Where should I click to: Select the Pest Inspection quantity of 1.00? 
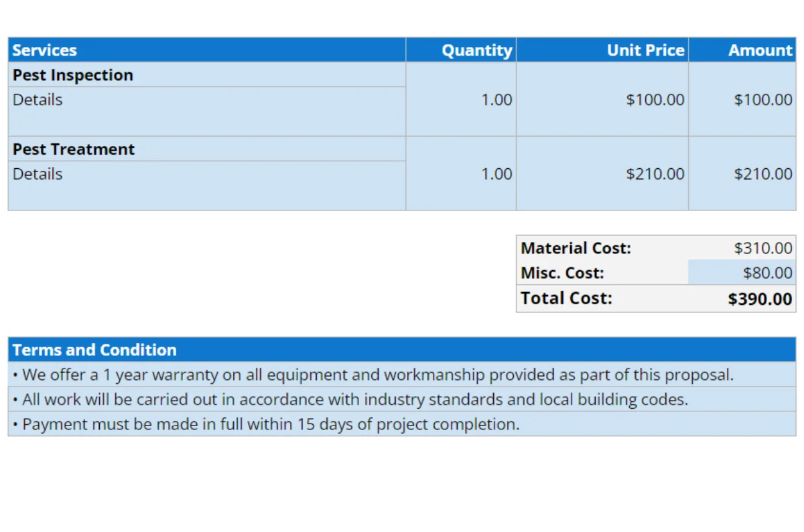tap(496, 99)
